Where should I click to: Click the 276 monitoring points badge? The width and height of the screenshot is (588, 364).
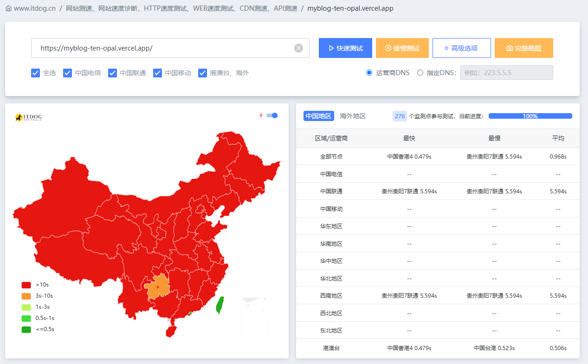pos(400,116)
